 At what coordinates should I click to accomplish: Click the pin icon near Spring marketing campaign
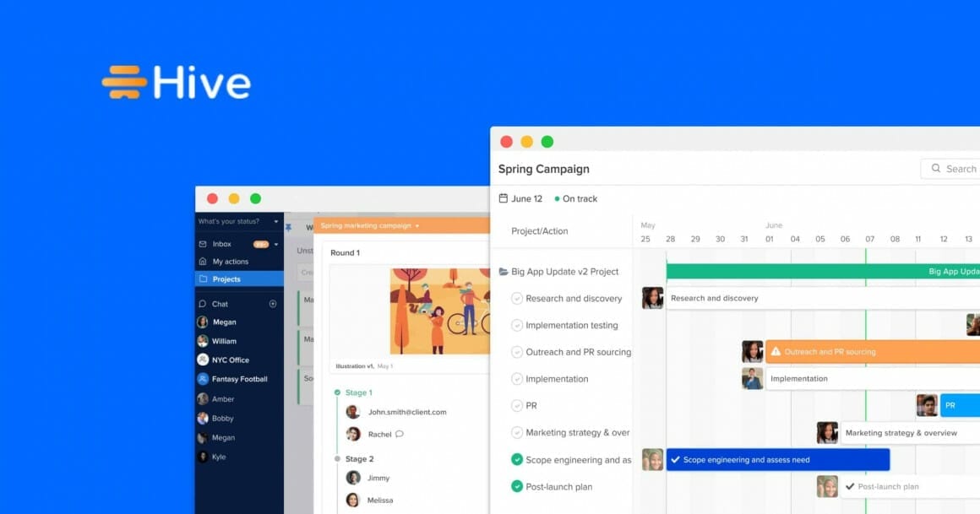coord(289,226)
